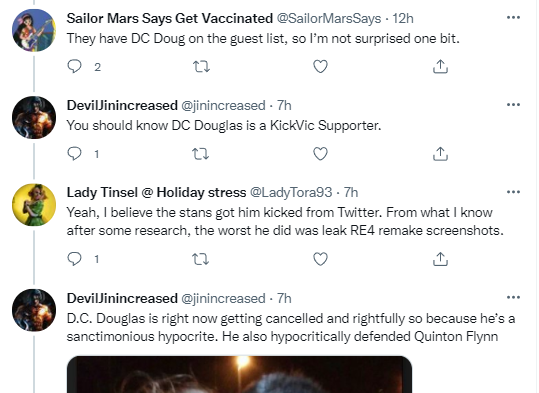Open more options for Sailor Mars tweet
This screenshot has height=393, width=539.
pyautogui.click(x=513, y=17)
